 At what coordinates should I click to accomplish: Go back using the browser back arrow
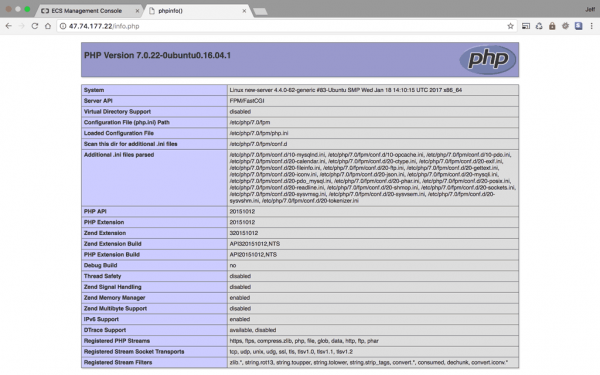click(x=8, y=26)
